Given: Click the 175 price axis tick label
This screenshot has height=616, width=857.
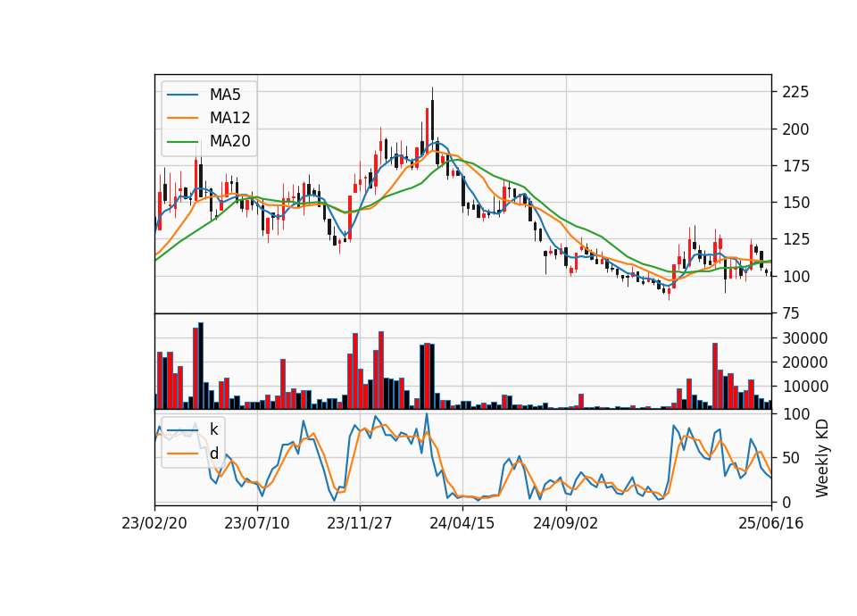Looking at the screenshot, I should (795, 166).
